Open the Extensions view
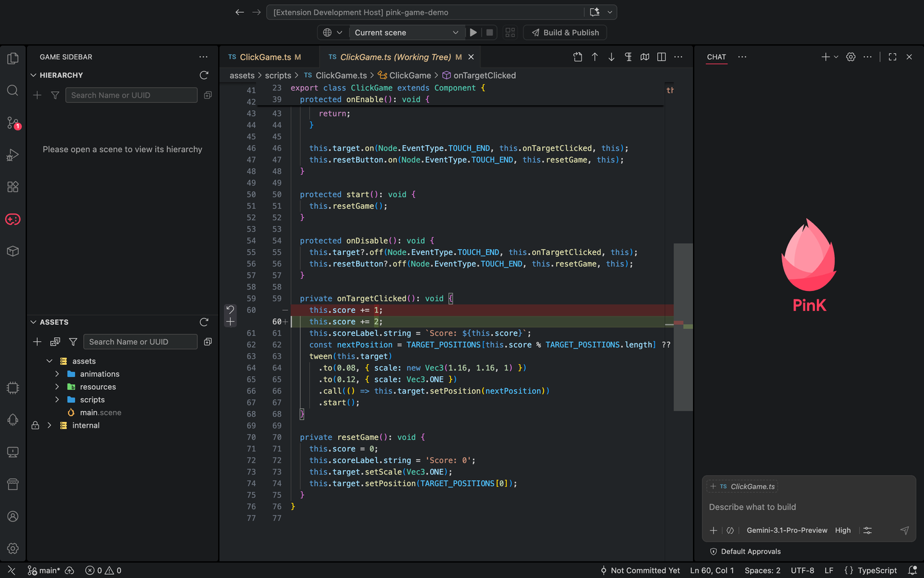Viewport: 924px width, 578px height. 13,187
